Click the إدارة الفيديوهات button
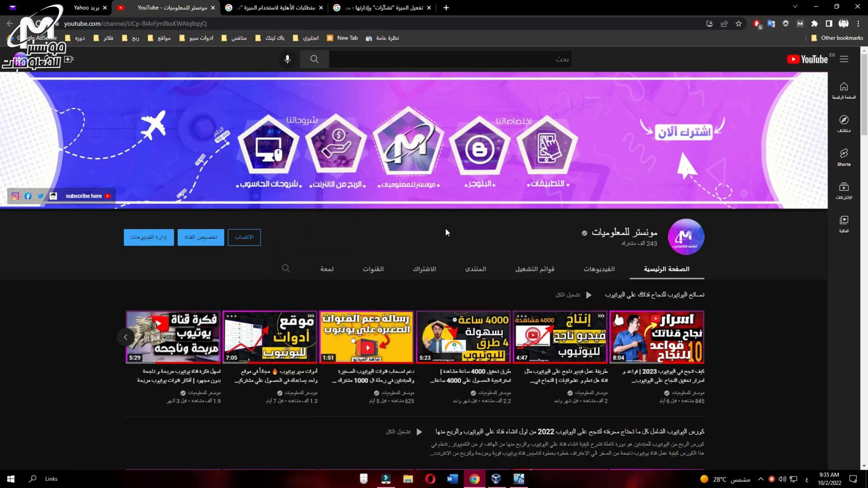The width and height of the screenshot is (868, 488). tap(149, 237)
